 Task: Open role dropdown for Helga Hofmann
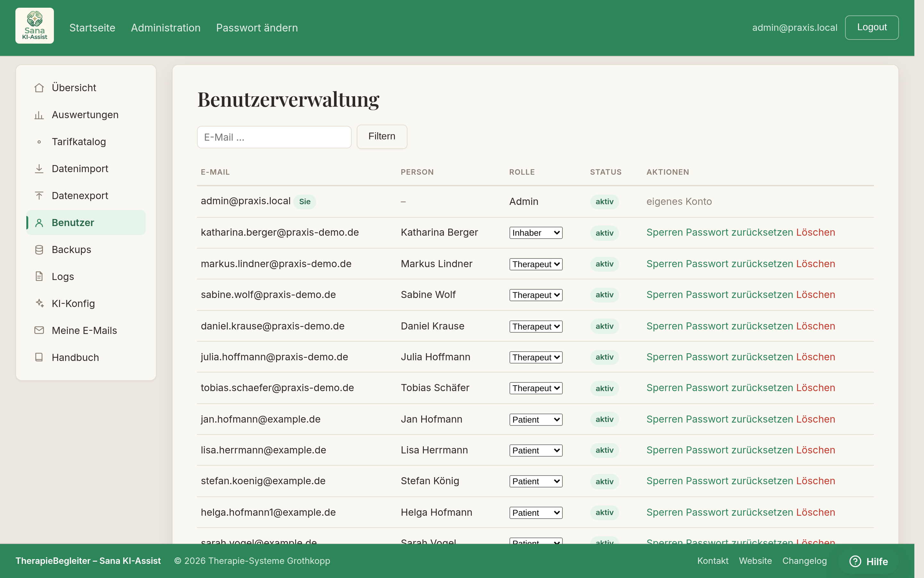[536, 513]
